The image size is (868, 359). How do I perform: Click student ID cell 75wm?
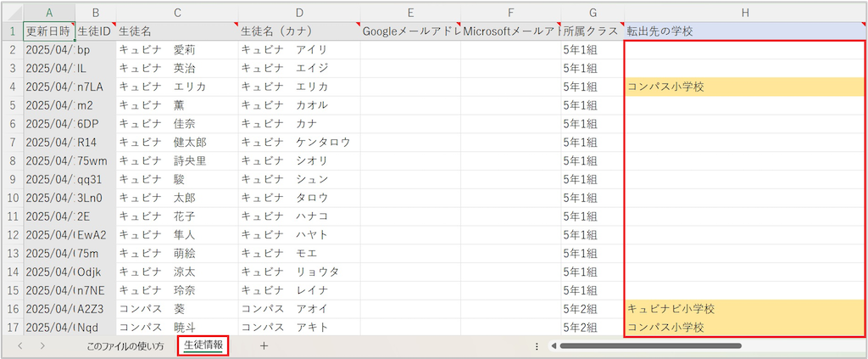pos(96,160)
